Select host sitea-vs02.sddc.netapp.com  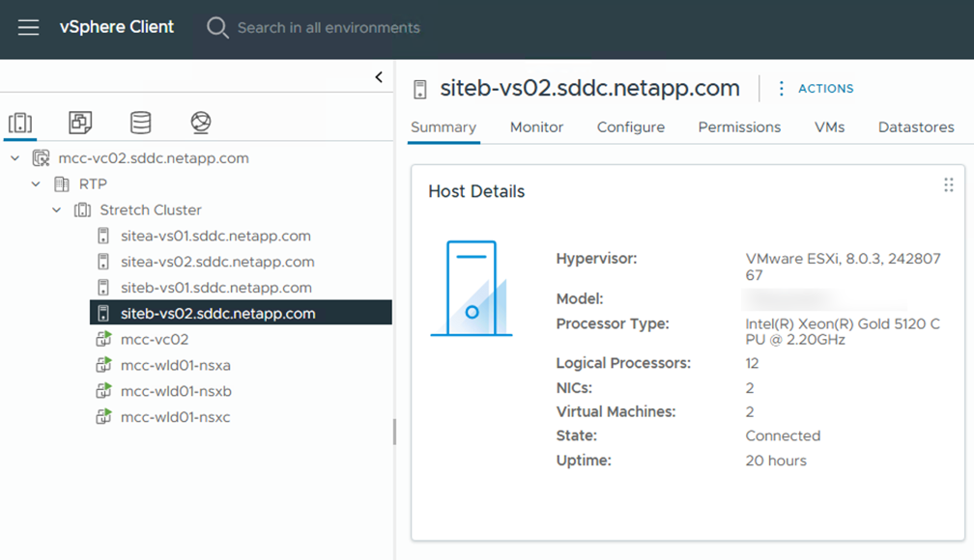(x=216, y=262)
